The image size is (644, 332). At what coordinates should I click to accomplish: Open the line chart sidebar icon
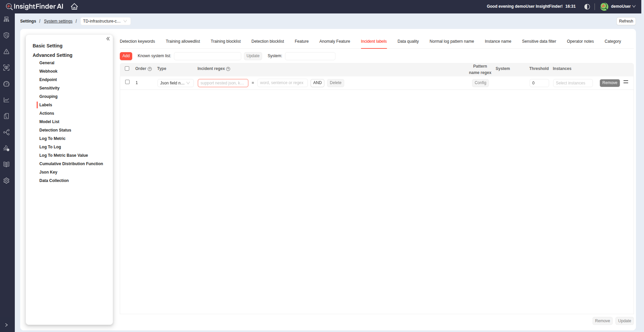6,100
